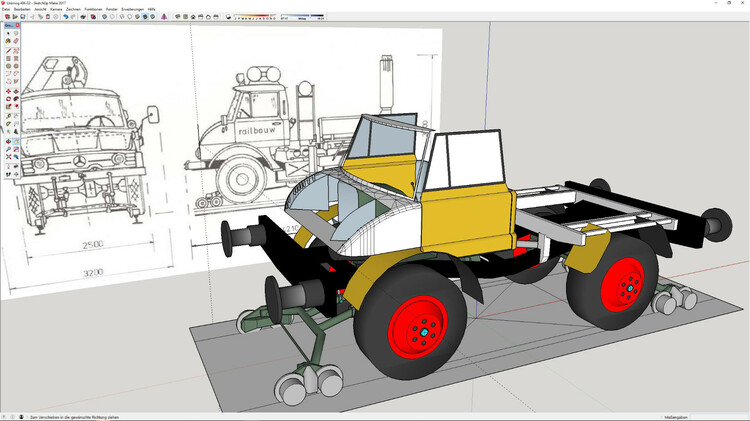Open the Datei menu

point(7,8)
